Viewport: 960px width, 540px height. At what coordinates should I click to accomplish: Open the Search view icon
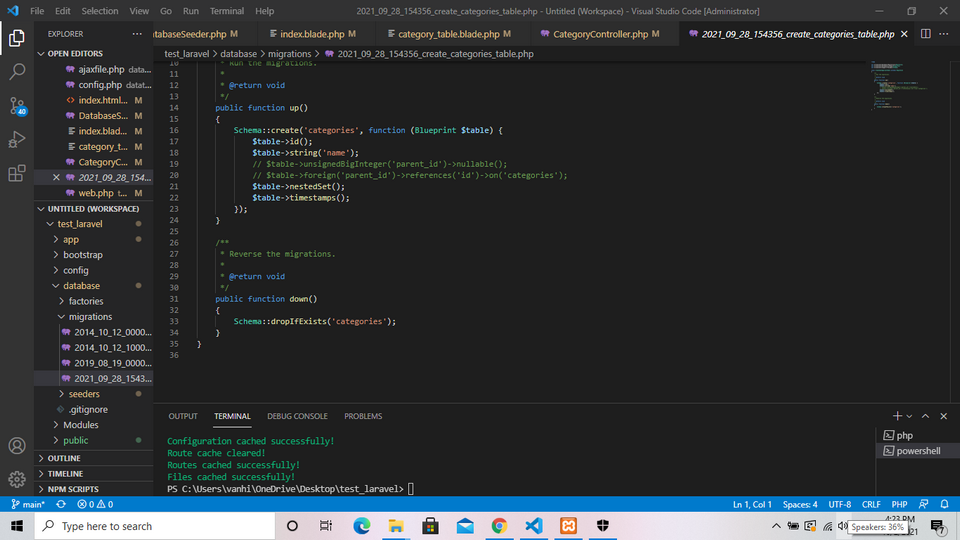pyautogui.click(x=17, y=72)
